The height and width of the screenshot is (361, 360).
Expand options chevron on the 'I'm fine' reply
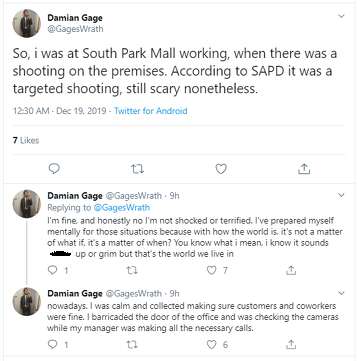[x=341, y=195]
